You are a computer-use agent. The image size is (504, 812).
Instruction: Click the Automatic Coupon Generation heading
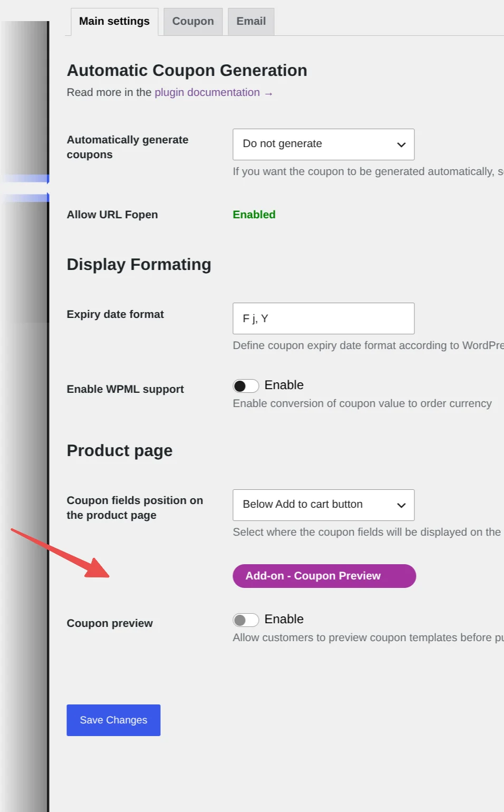pyautogui.click(x=187, y=70)
